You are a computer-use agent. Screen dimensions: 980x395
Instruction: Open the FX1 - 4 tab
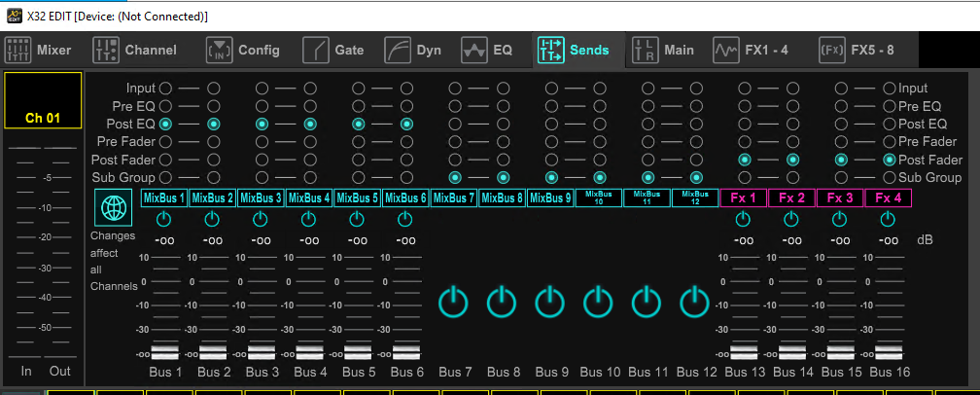tap(751, 50)
